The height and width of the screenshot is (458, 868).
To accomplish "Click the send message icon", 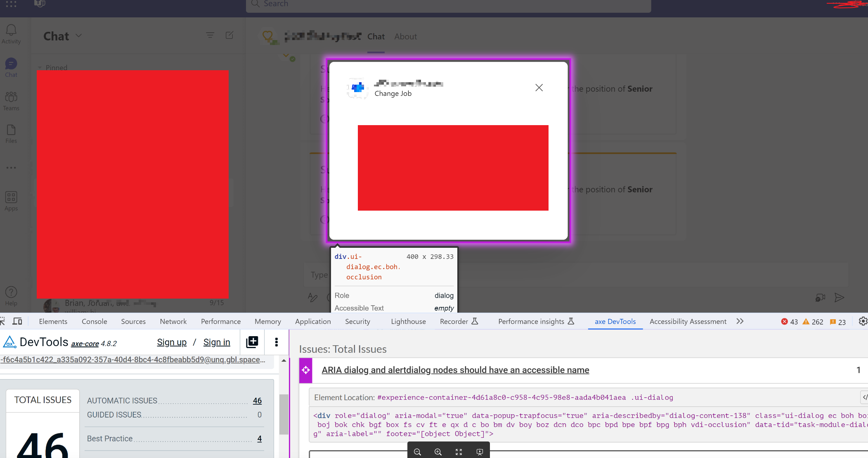I will click(x=840, y=298).
